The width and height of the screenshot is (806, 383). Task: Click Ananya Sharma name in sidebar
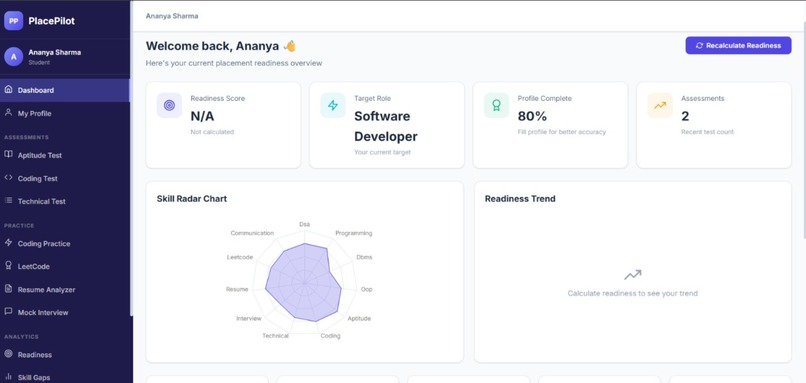click(54, 52)
